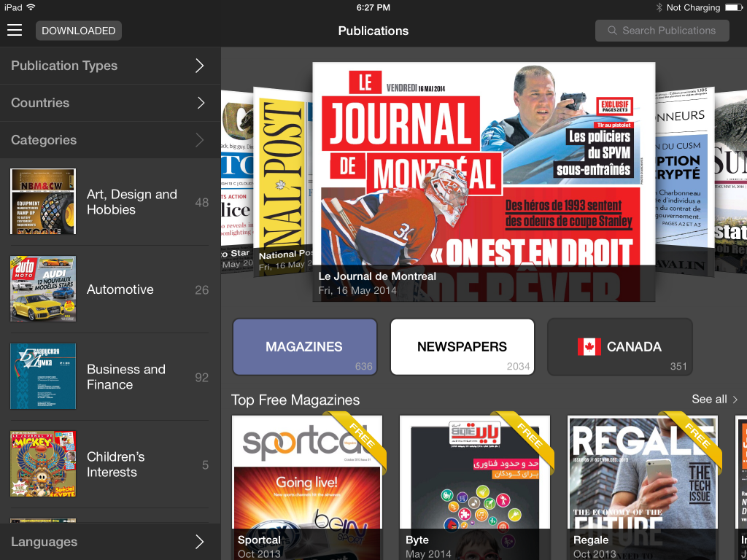Select Art, Design and Hobbies category
The height and width of the screenshot is (560, 747).
110,202
